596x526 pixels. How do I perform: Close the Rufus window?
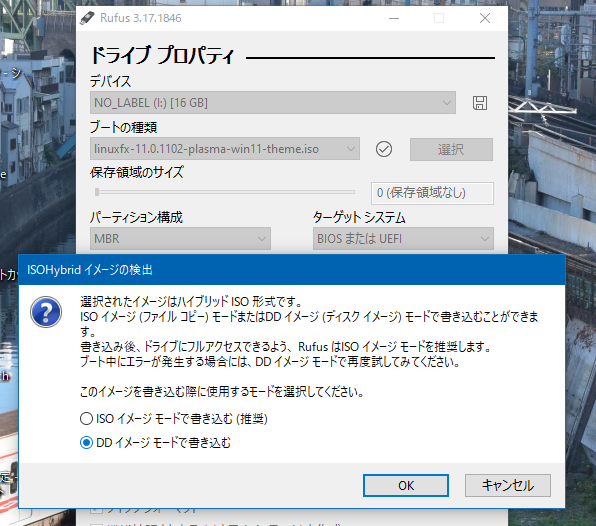[x=485, y=18]
